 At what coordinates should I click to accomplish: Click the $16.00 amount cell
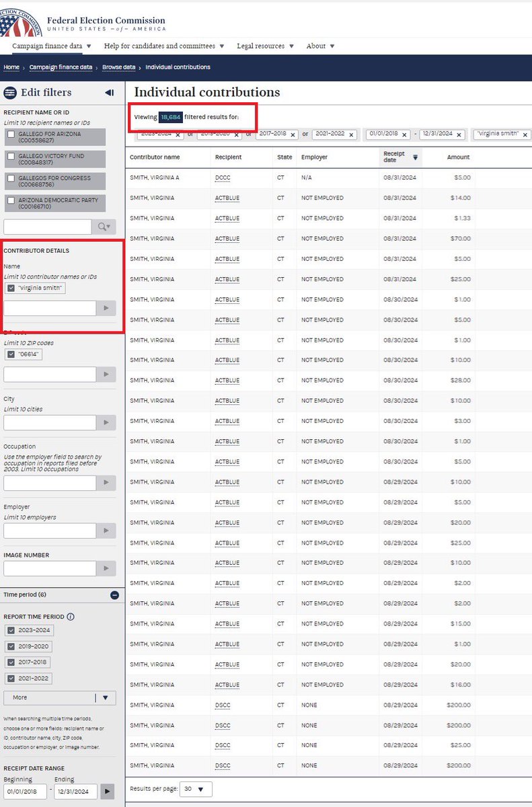point(461,685)
